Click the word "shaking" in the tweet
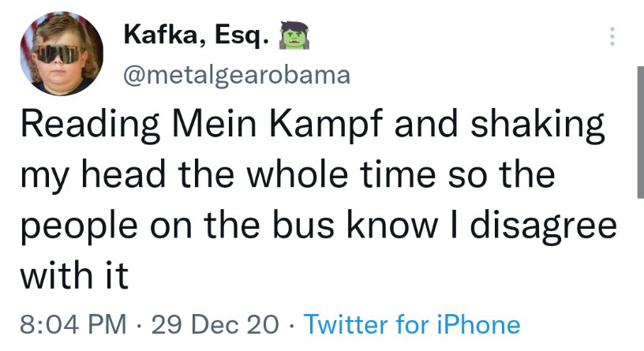 point(537,125)
